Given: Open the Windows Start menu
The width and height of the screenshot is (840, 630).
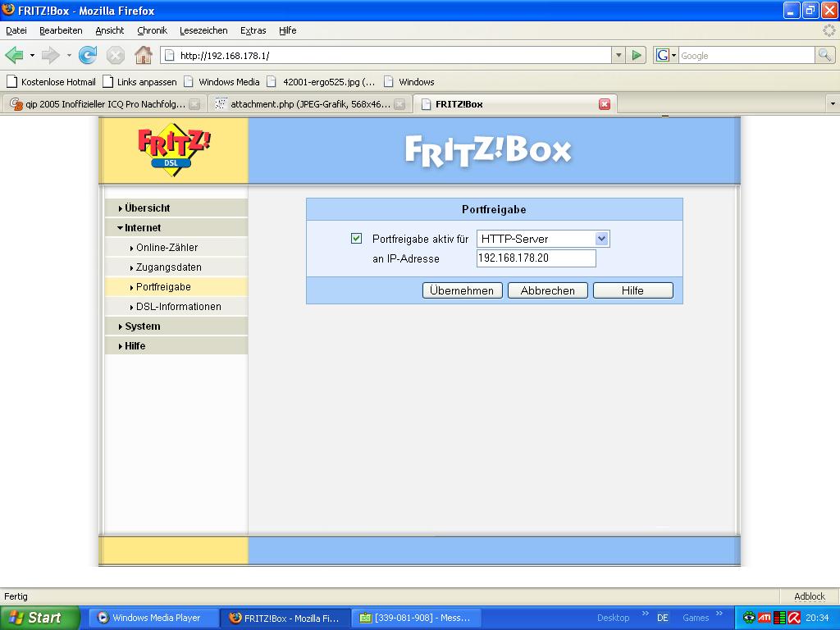Looking at the screenshot, I should coord(39,618).
